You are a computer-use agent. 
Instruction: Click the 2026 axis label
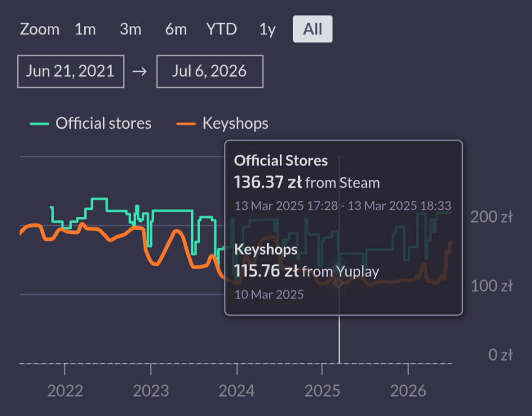[x=408, y=391]
